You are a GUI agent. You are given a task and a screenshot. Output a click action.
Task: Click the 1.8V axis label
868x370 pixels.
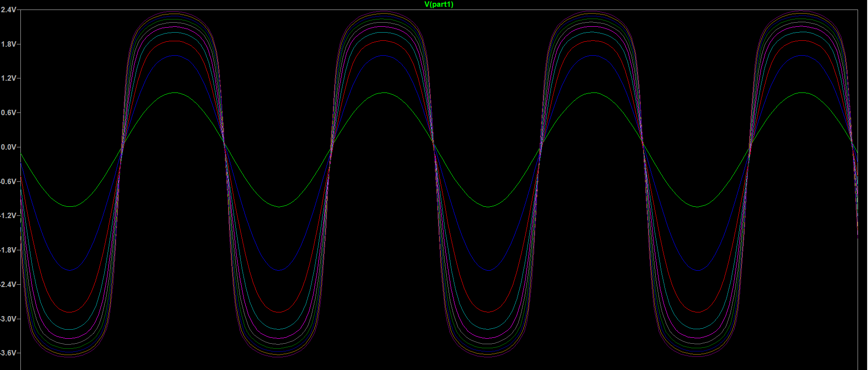tap(9, 44)
